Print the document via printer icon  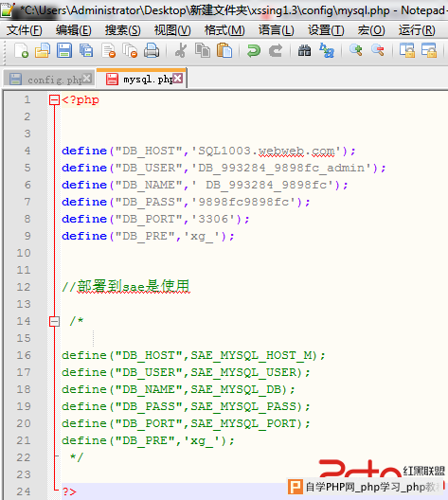(152, 50)
